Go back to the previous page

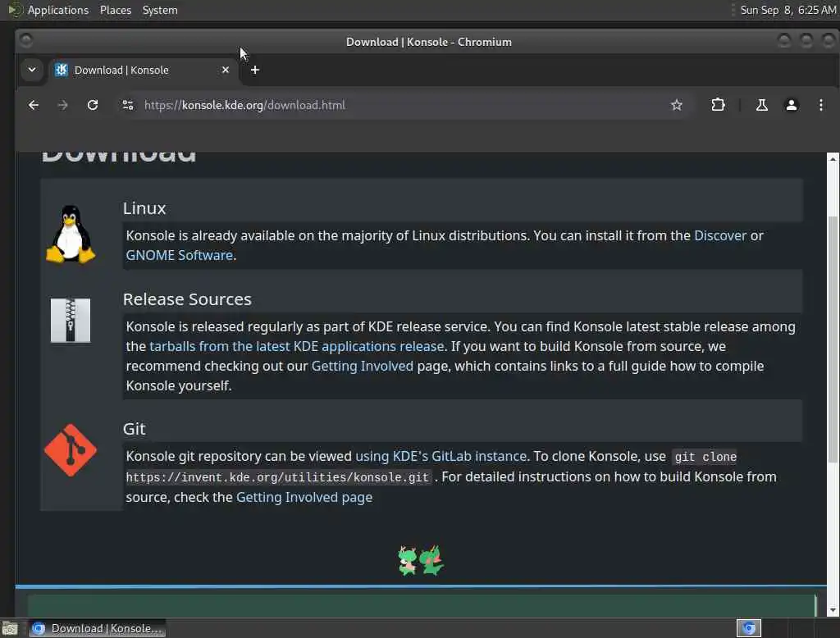pos(33,105)
